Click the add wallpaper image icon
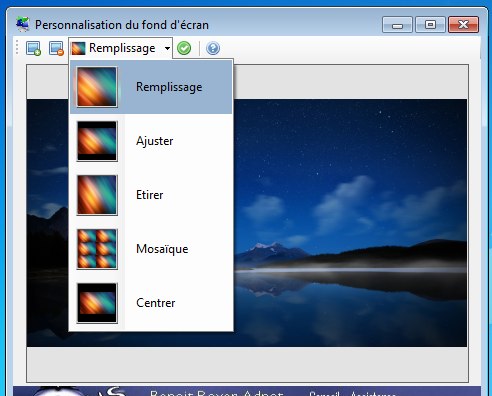 (x=33, y=48)
